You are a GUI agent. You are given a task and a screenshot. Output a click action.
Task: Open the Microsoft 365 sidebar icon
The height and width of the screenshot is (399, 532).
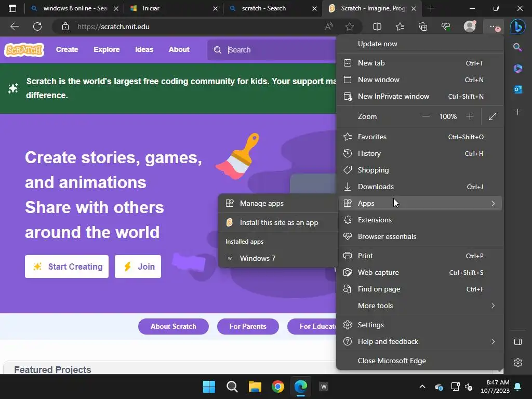pos(518,68)
